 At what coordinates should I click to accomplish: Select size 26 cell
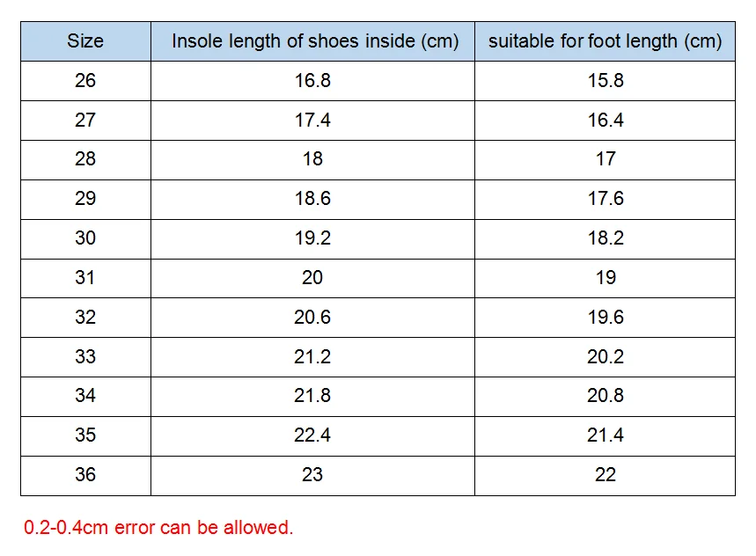pos(85,80)
